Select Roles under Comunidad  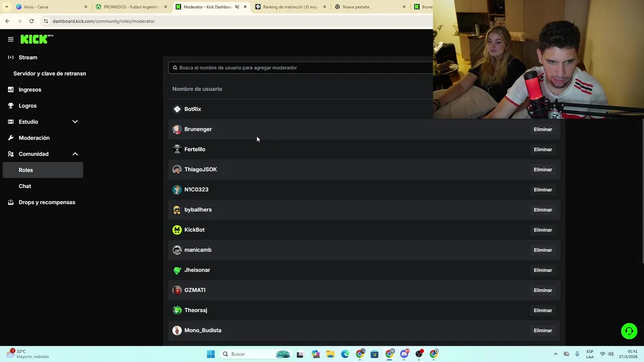click(43, 170)
